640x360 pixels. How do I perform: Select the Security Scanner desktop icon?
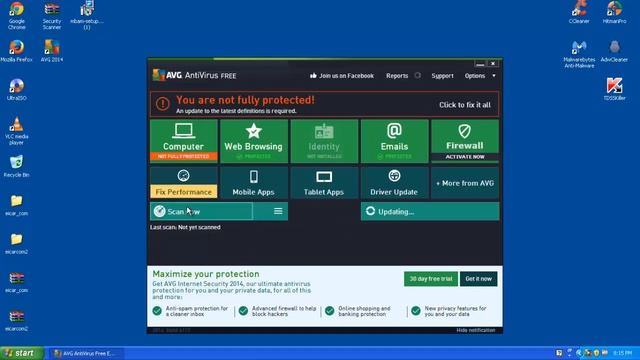point(52,16)
